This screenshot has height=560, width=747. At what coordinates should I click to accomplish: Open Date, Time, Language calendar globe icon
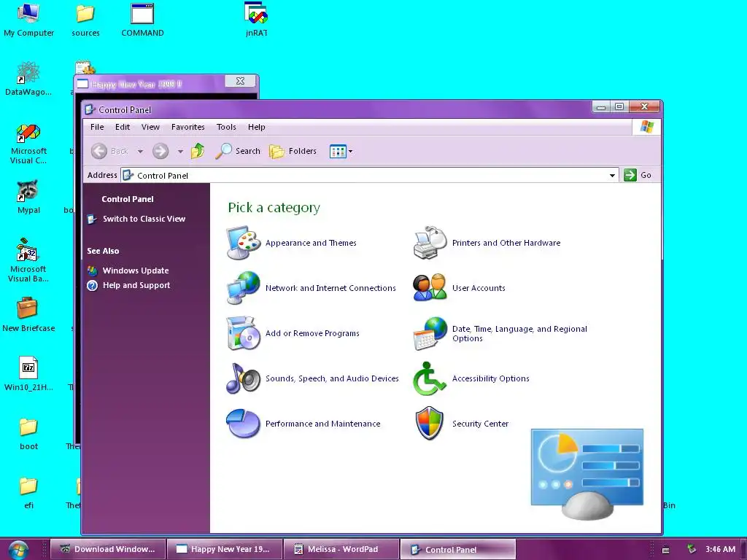click(430, 333)
